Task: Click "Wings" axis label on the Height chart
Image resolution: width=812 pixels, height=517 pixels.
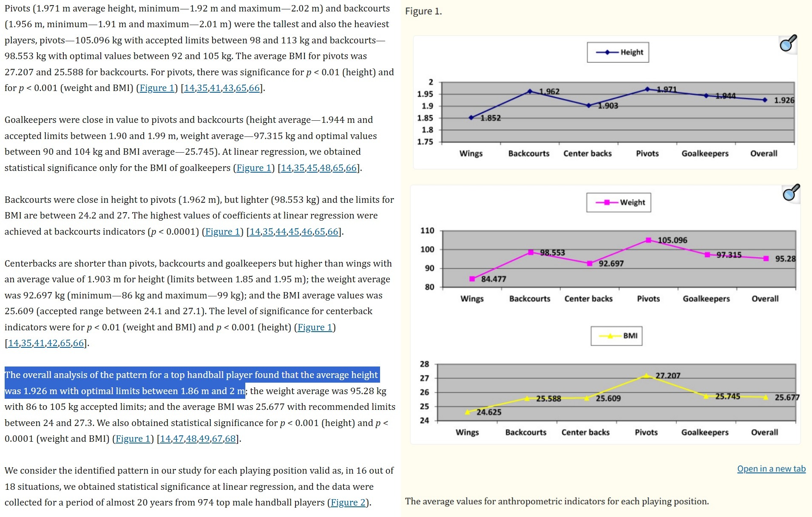Action: click(x=471, y=153)
